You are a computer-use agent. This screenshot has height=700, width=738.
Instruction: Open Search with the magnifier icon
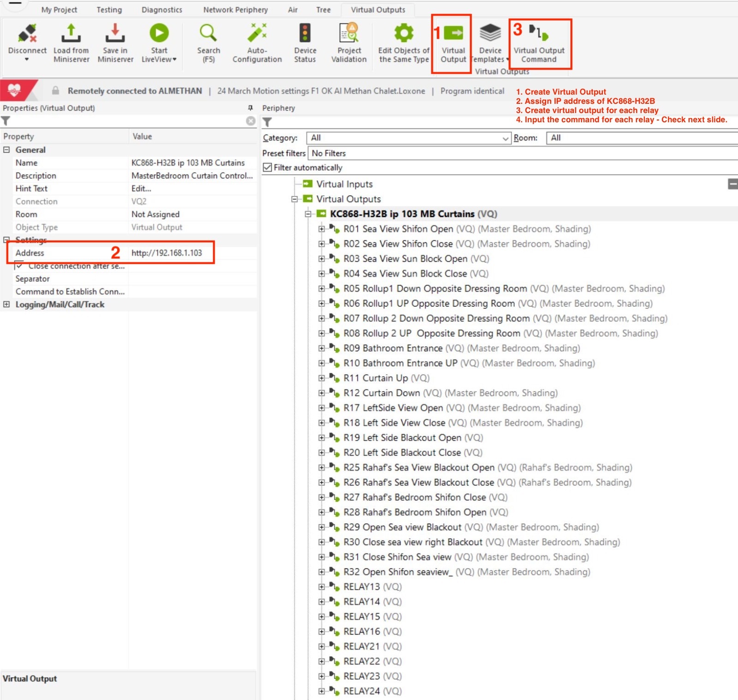pyautogui.click(x=208, y=34)
